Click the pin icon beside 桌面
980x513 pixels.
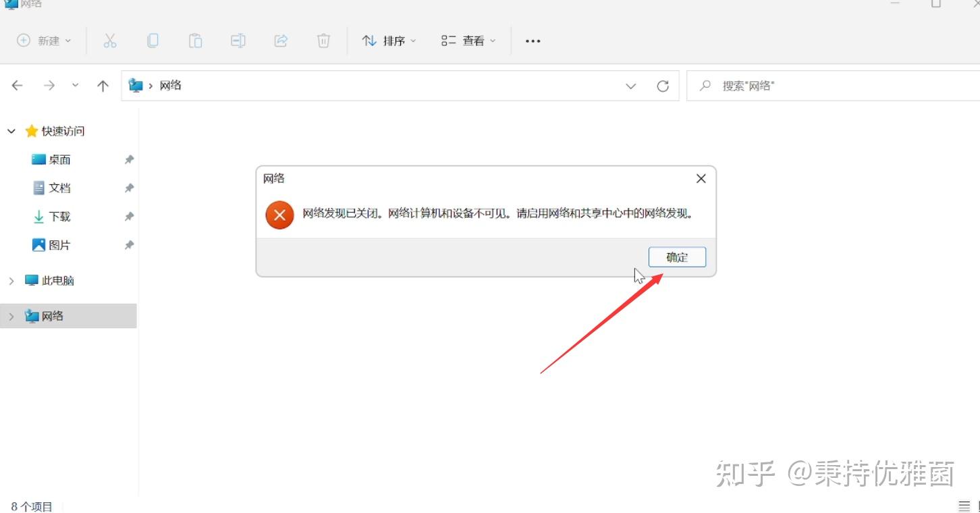tap(129, 160)
